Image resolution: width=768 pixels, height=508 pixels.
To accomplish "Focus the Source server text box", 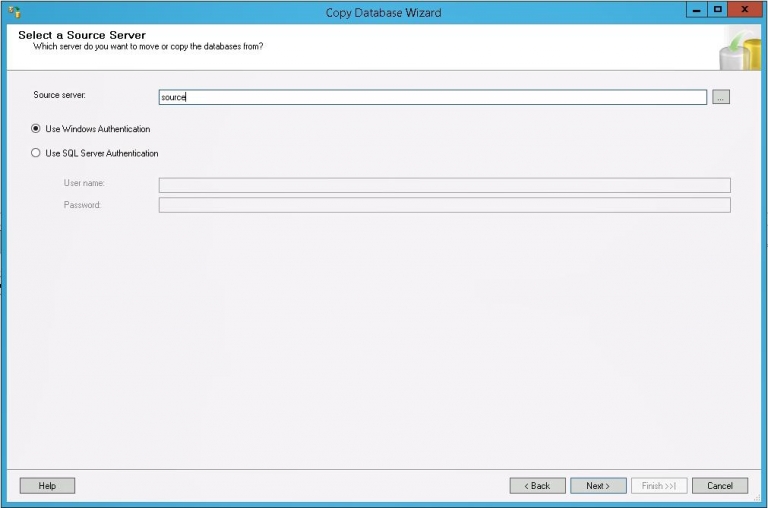I will click(432, 97).
